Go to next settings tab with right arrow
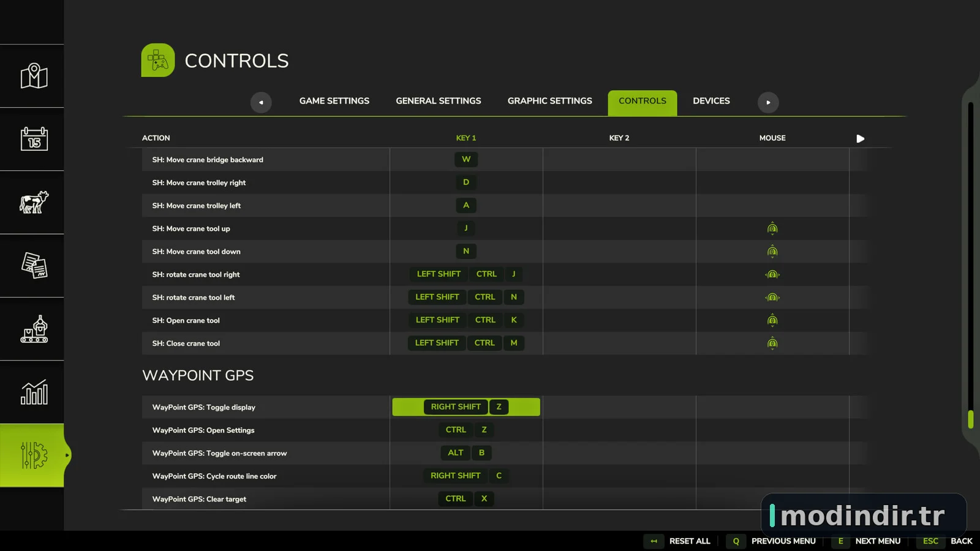980x551 pixels. (768, 102)
